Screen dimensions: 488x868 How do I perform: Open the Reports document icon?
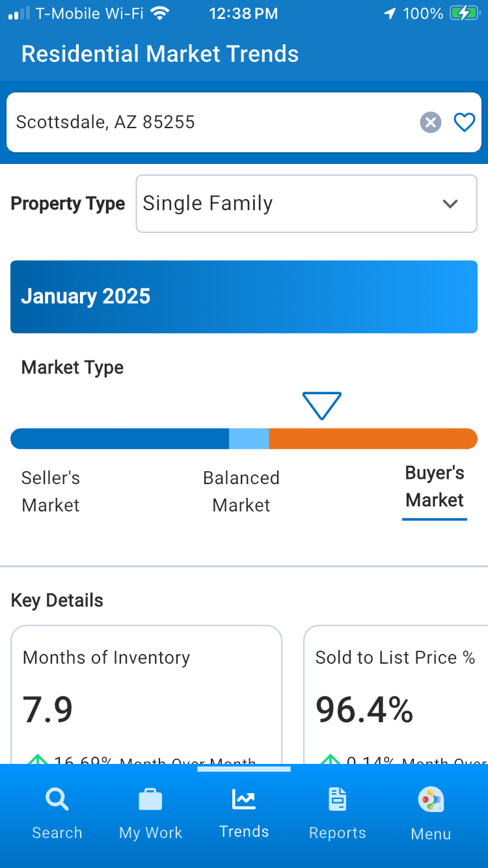coord(337,799)
